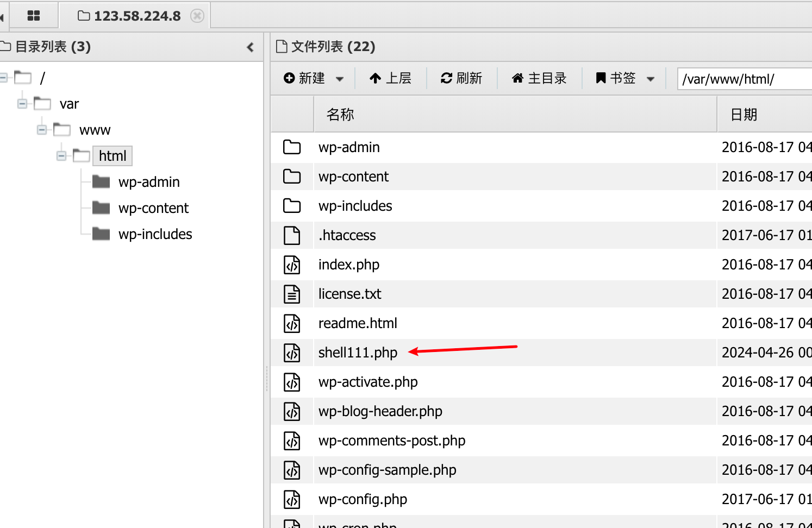Select the shell111.php file icon
The width and height of the screenshot is (812, 528).
click(x=292, y=353)
